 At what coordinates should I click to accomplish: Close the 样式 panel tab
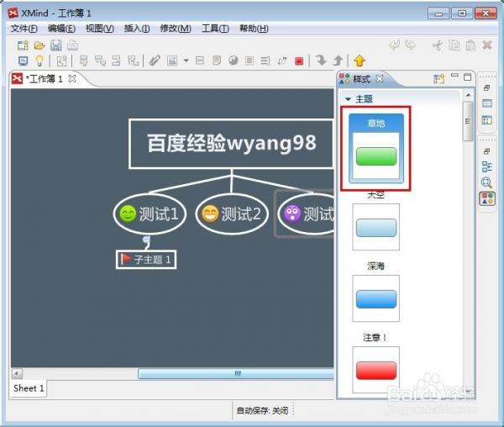[380, 78]
